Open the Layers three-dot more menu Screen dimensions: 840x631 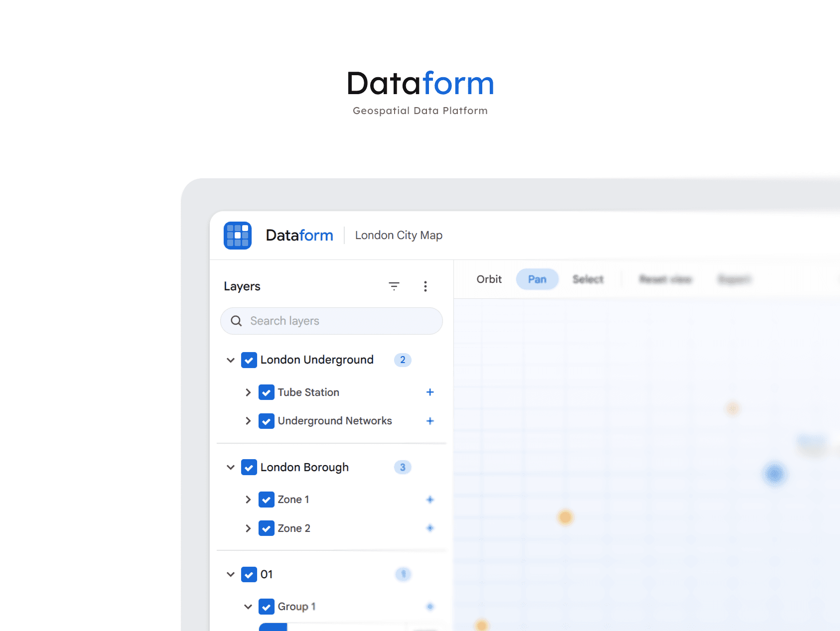click(x=425, y=286)
